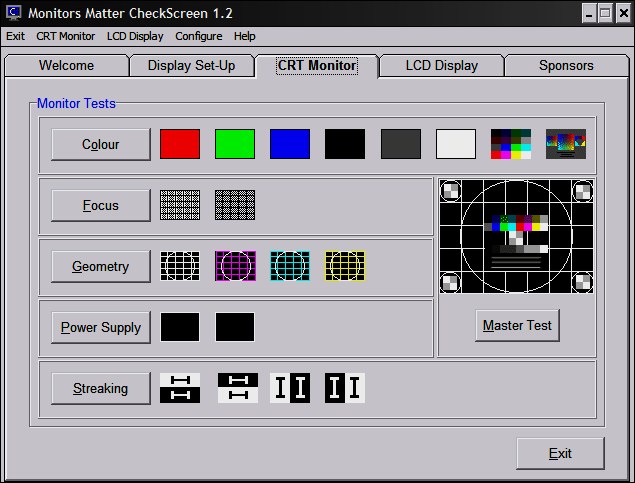Click the green colour test swatch
Screen dimensions: 635x483
235,144
